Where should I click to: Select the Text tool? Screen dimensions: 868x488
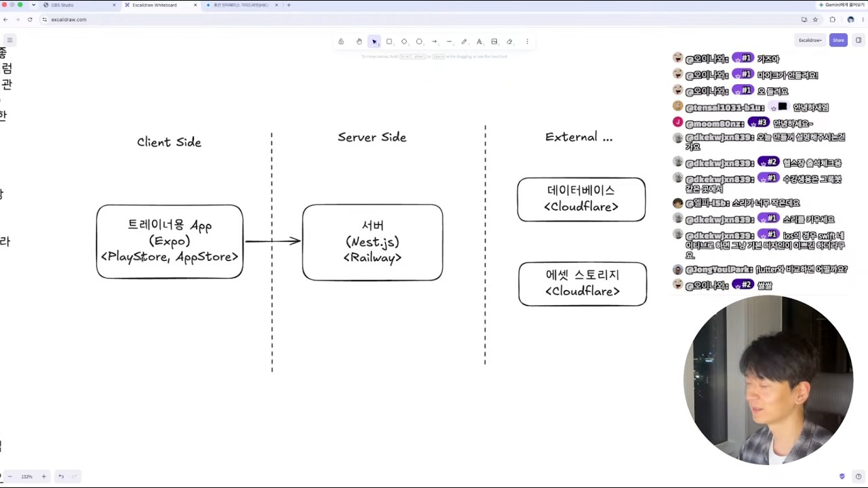[x=479, y=41]
